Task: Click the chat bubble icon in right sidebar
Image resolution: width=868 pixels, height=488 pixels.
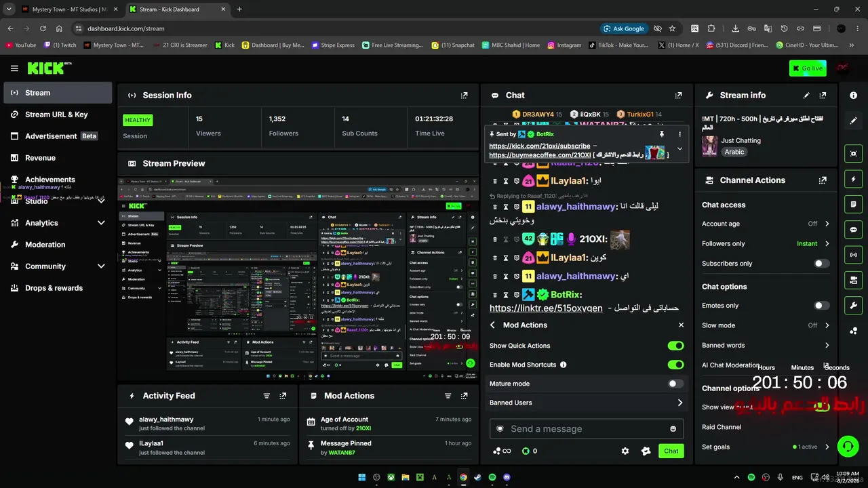Action: click(x=853, y=230)
